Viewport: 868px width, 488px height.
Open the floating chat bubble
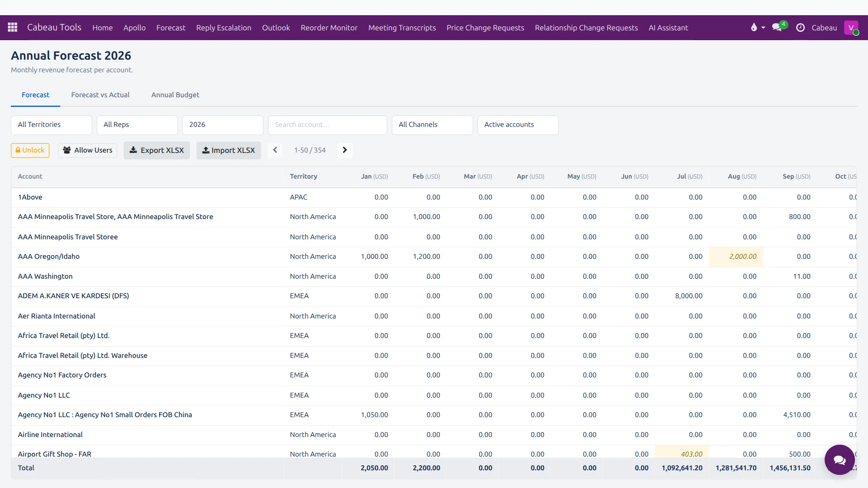[839, 459]
